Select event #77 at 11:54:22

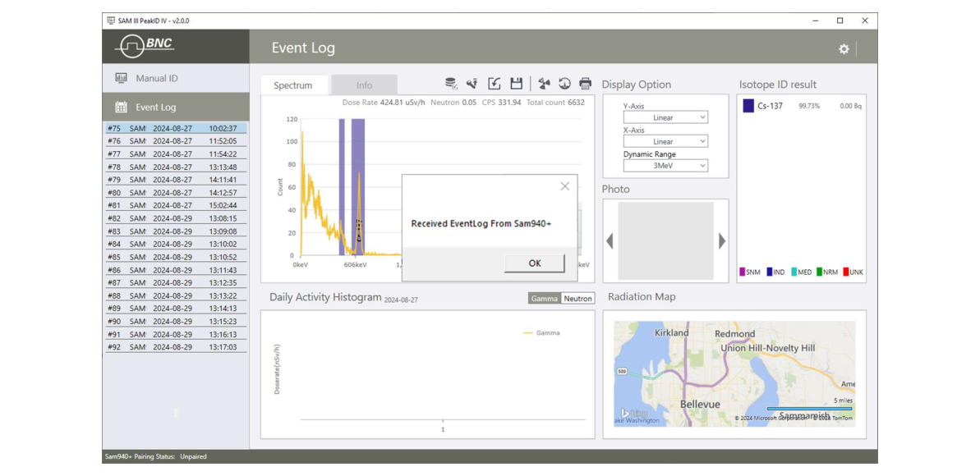176,153
